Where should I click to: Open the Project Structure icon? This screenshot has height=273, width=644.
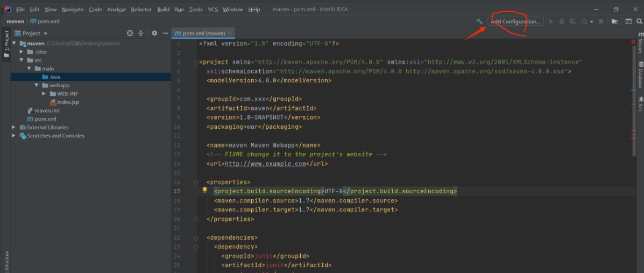pos(615,22)
